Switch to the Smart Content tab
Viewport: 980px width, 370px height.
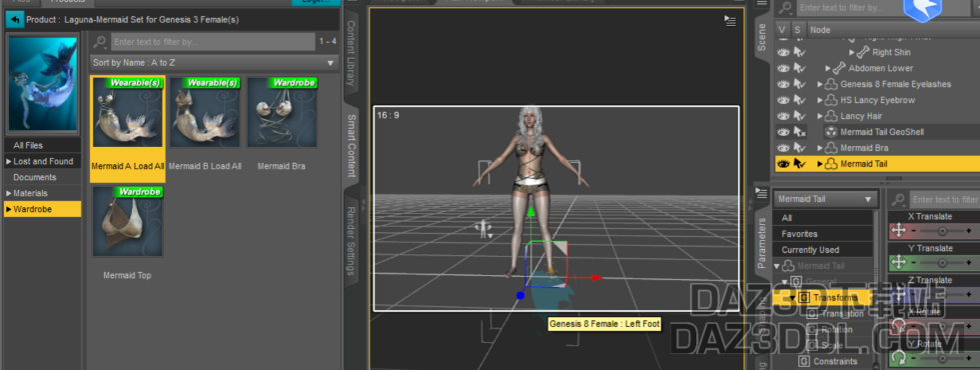point(352,146)
